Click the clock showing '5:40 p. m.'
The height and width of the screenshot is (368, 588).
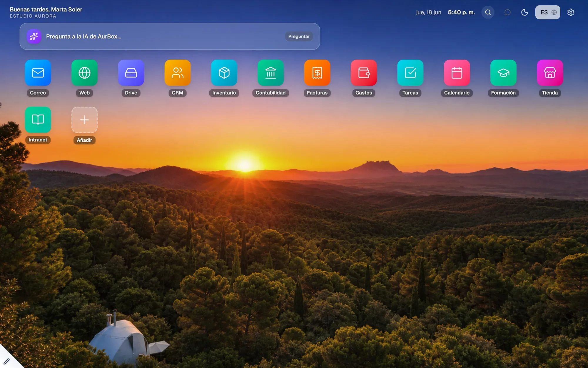pyautogui.click(x=462, y=12)
